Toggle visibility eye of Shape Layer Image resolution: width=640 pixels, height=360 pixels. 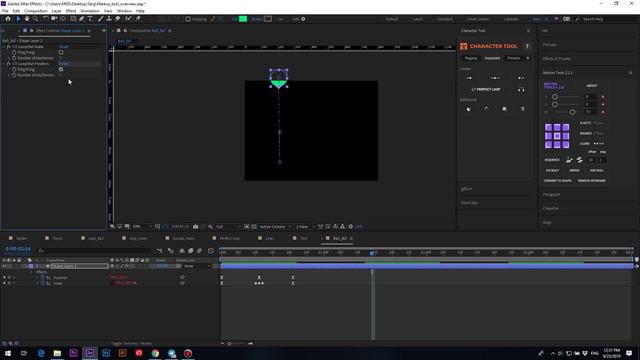click(x=4, y=266)
